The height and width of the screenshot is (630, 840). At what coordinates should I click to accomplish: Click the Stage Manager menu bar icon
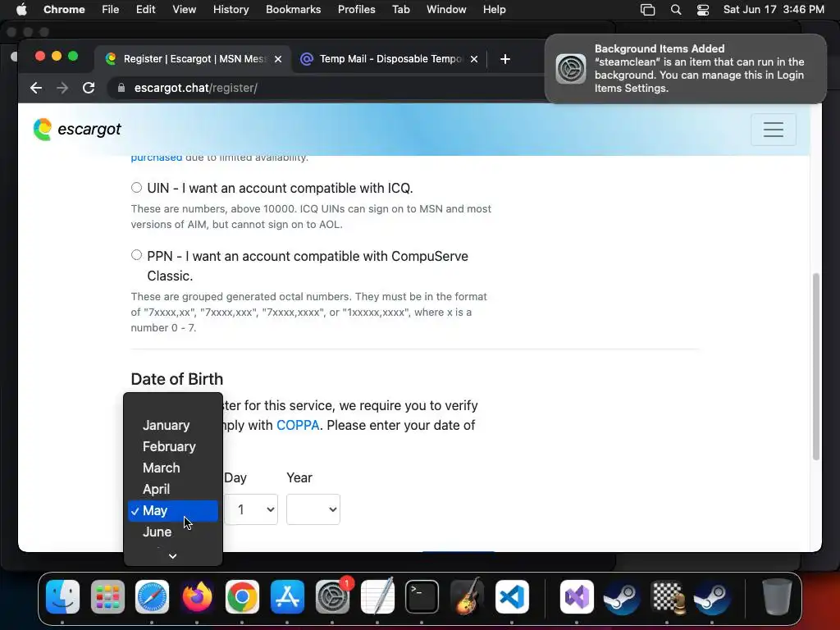click(x=648, y=10)
